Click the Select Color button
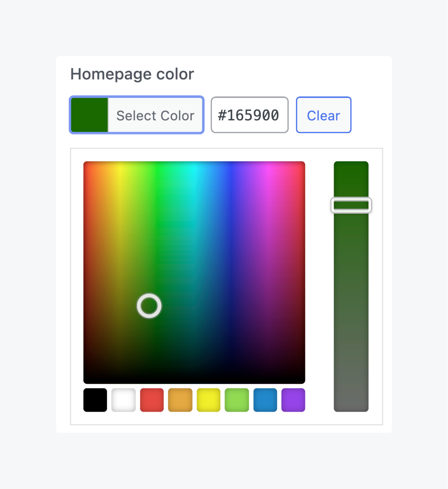 (x=155, y=115)
